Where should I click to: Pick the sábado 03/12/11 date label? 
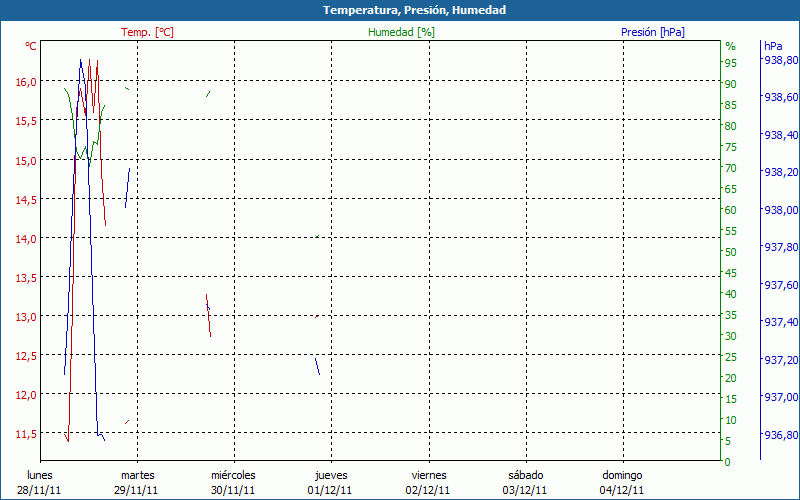pos(525,482)
